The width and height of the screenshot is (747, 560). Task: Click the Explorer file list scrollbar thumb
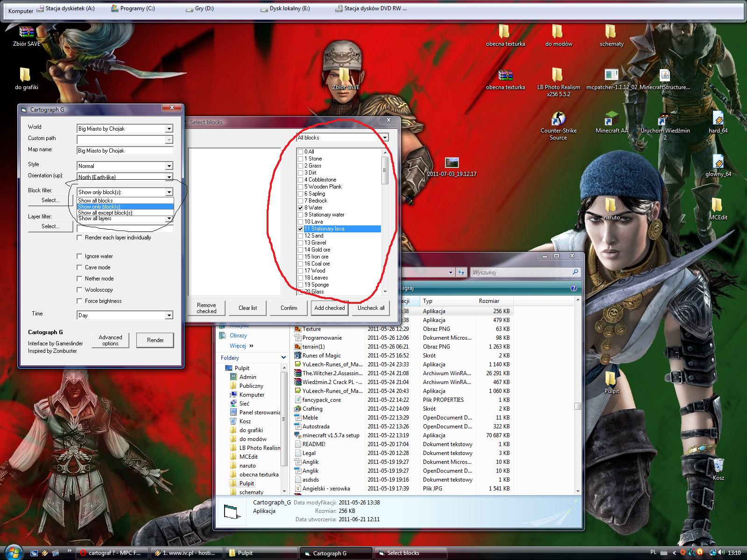click(578, 406)
